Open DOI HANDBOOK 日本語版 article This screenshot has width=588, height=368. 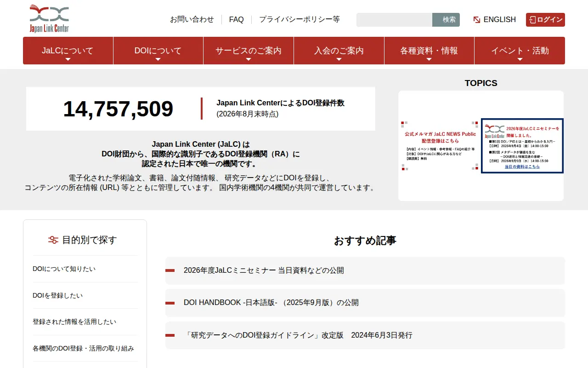(x=365, y=303)
